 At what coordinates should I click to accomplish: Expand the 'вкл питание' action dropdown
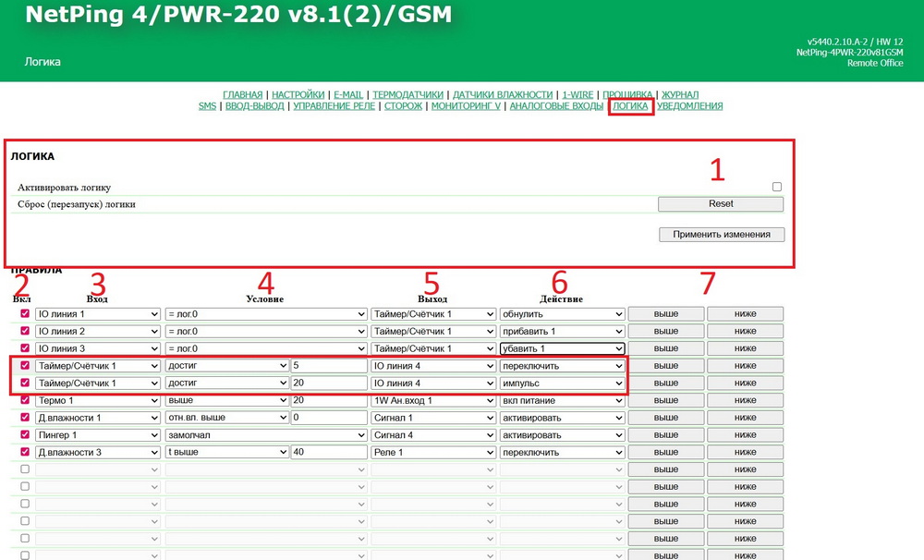point(562,401)
